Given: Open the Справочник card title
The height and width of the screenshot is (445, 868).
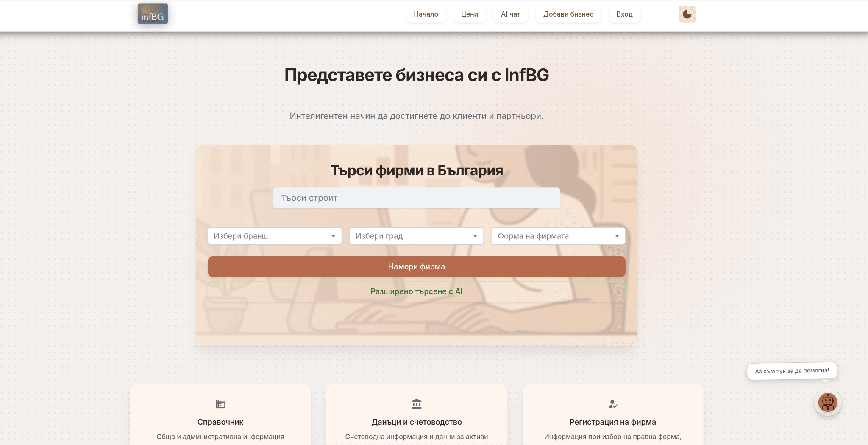Looking at the screenshot, I should point(220,422).
